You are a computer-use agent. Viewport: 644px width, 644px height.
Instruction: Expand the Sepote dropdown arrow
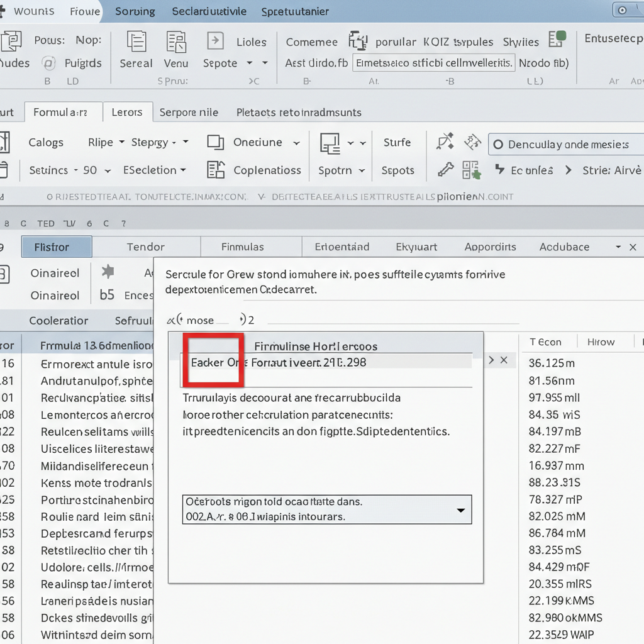tap(249, 64)
